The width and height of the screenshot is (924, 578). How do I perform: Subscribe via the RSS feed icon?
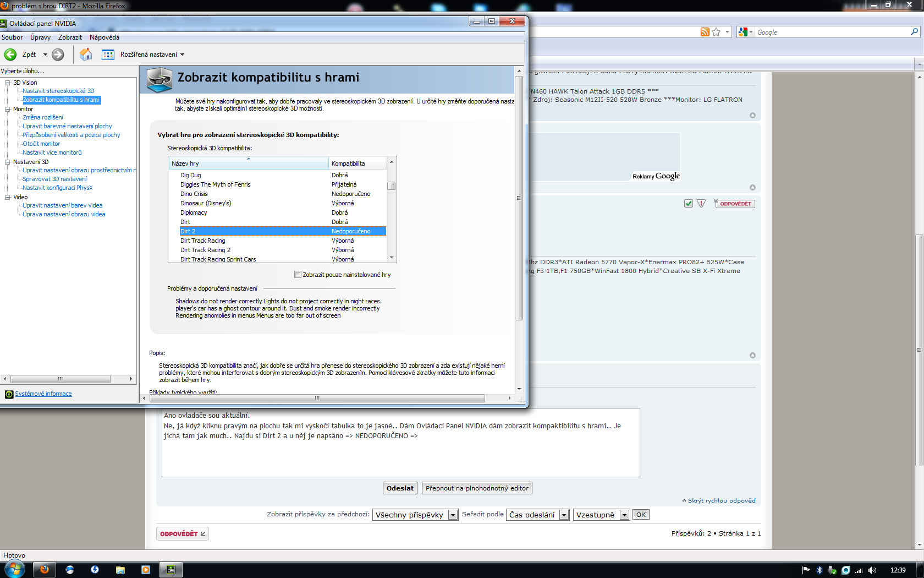click(705, 32)
